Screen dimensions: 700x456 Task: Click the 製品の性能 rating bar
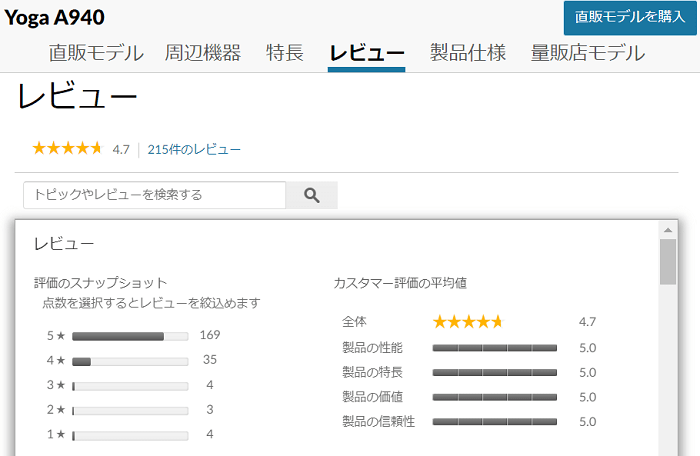point(495,348)
